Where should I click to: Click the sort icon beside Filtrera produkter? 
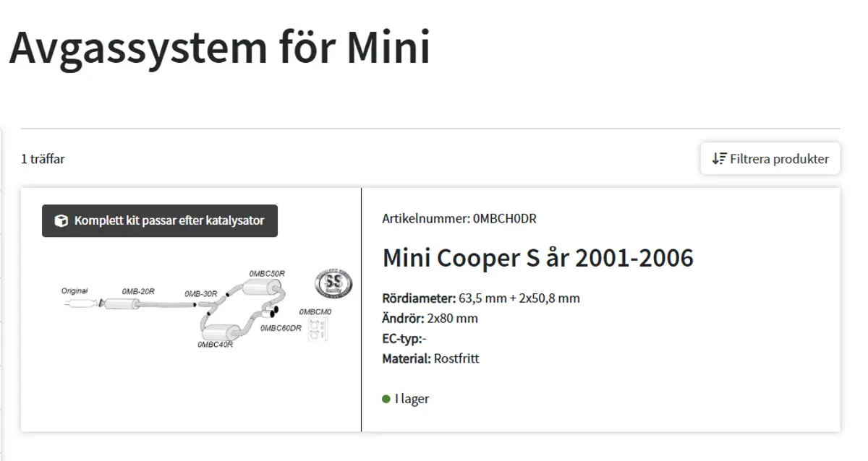(719, 159)
